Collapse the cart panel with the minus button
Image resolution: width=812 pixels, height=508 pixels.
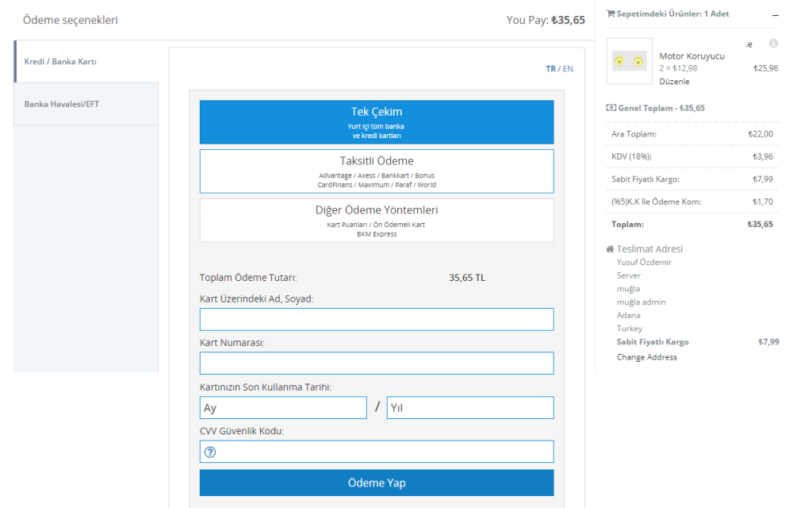(776, 15)
